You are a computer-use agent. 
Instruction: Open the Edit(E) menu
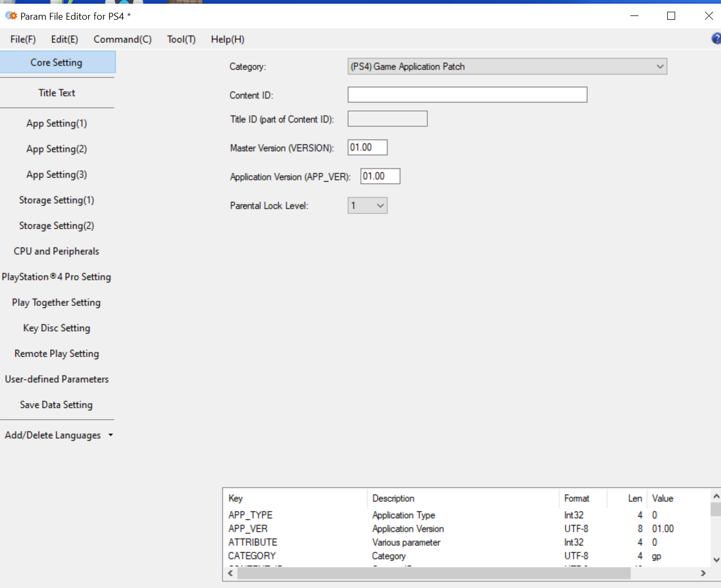pyautogui.click(x=64, y=39)
